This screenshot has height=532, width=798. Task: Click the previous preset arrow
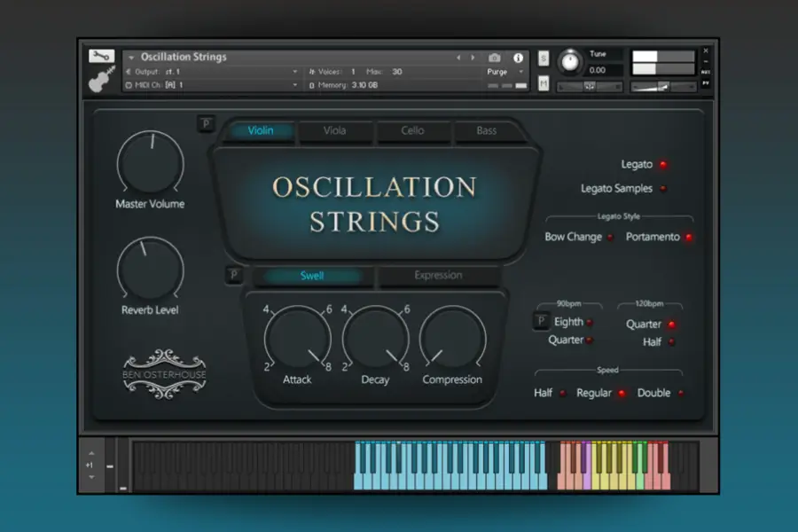click(x=458, y=58)
